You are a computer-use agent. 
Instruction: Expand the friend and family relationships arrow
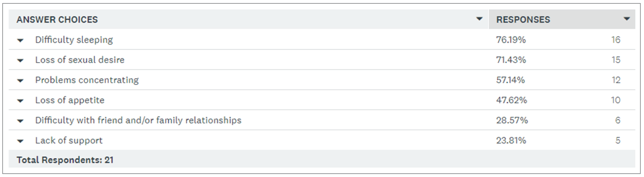coord(20,121)
